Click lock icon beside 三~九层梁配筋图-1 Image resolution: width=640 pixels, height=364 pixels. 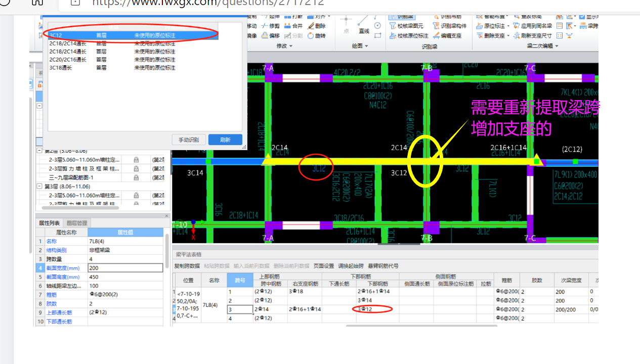[x=136, y=177]
